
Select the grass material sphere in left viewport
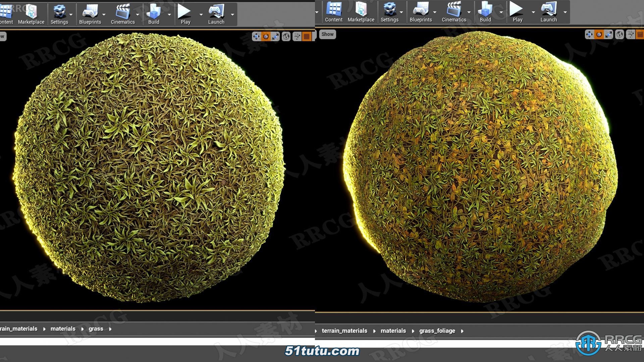(x=149, y=168)
